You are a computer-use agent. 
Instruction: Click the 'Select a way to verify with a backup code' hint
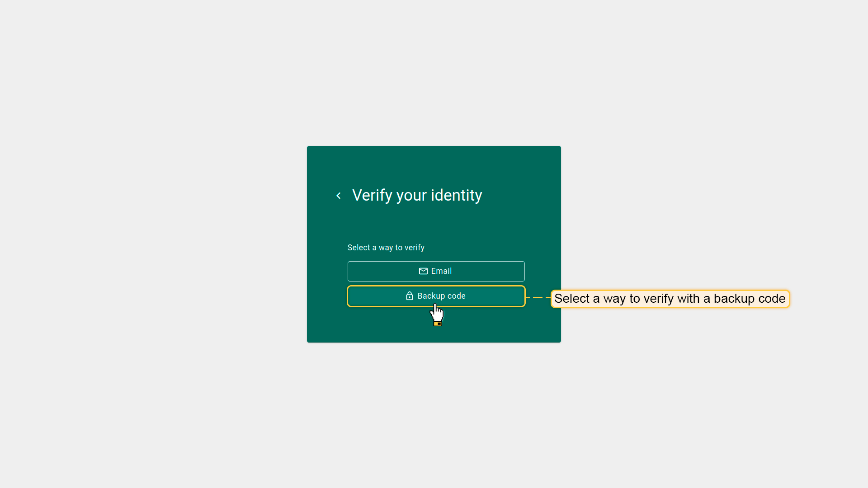coord(670,299)
